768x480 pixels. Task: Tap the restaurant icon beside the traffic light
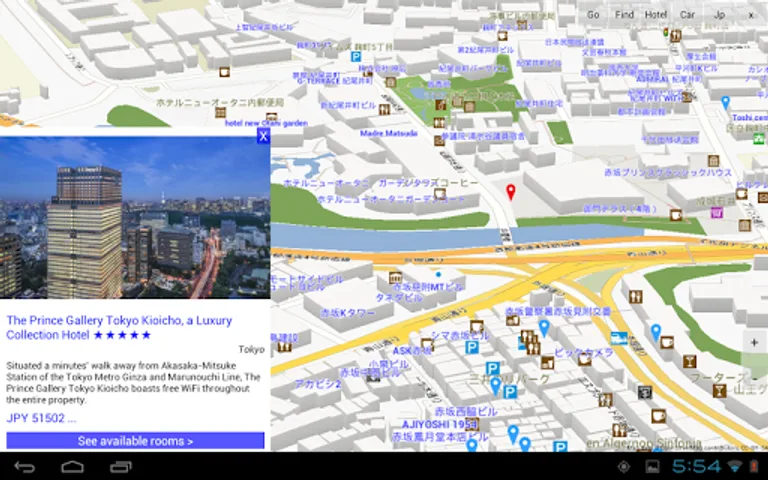coord(676,35)
